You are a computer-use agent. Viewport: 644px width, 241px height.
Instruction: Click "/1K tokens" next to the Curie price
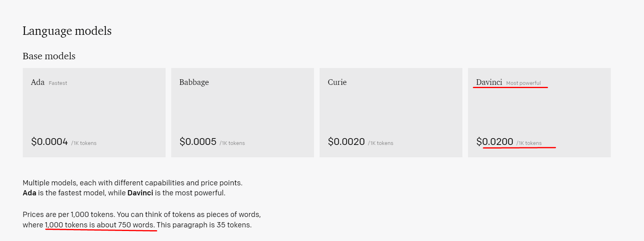pyautogui.click(x=381, y=143)
